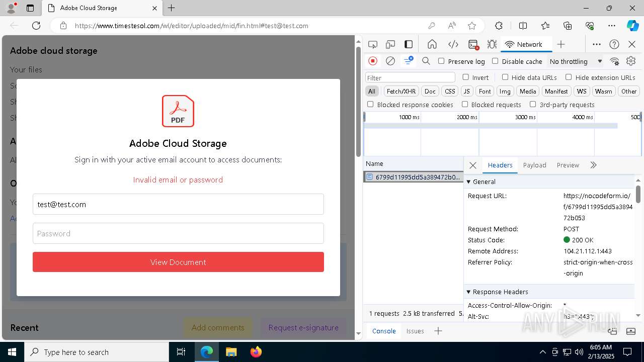This screenshot has width=644, height=362.
Task: Show more request detail tabs chevron
Action: [x=593, y=165]
